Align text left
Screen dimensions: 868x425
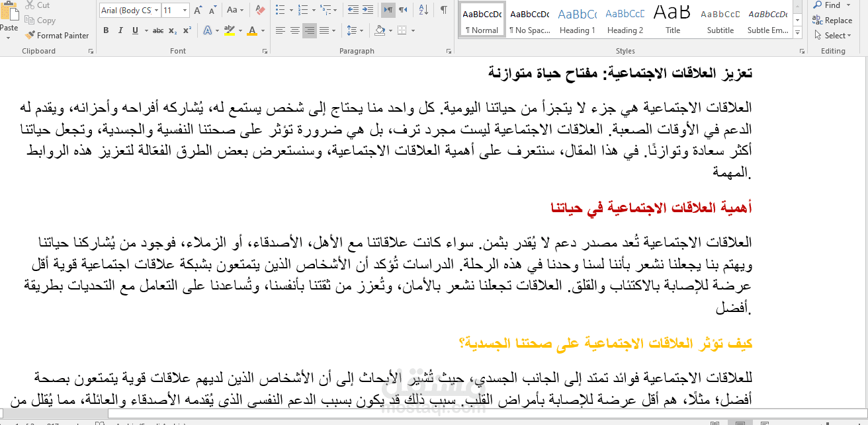[280, 30]
